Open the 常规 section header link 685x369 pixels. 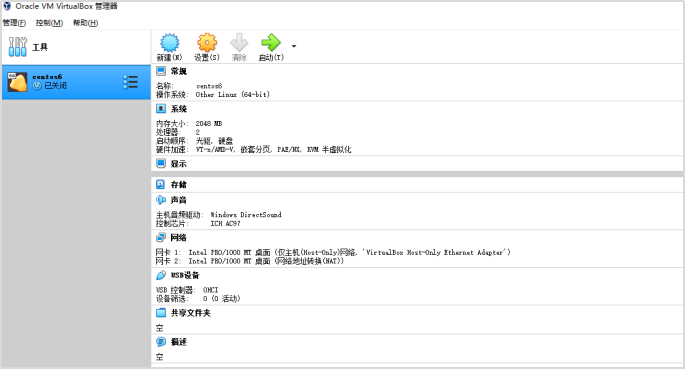(179, 71)
